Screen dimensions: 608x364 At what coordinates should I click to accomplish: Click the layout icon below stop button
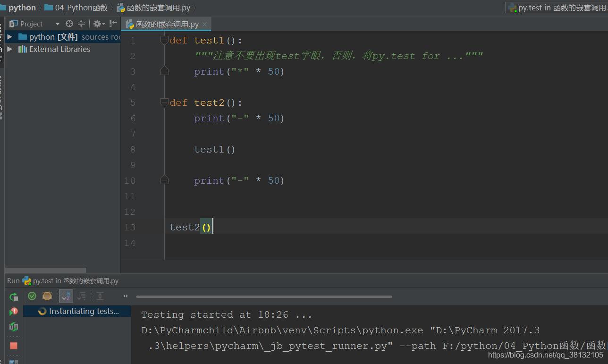14,362
